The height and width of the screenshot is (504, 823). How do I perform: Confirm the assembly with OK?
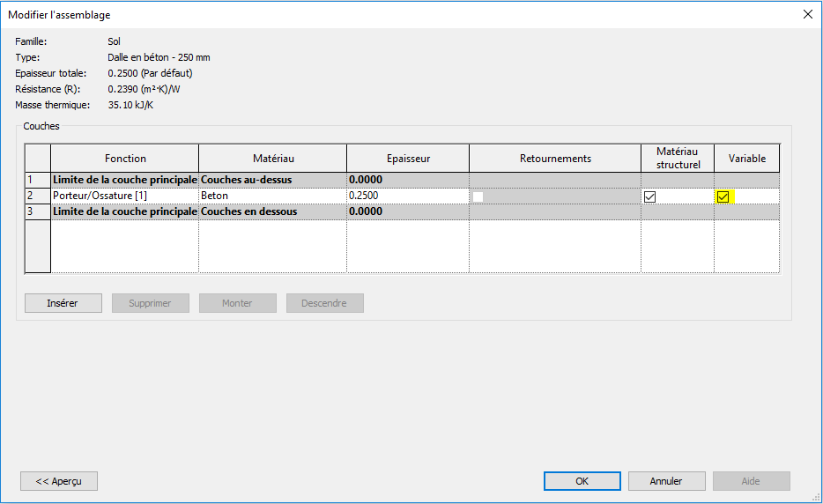(x=582, y=481)
